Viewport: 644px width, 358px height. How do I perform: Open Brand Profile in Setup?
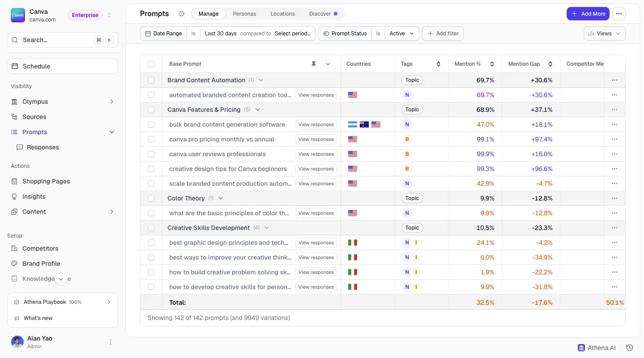[63, 264]
